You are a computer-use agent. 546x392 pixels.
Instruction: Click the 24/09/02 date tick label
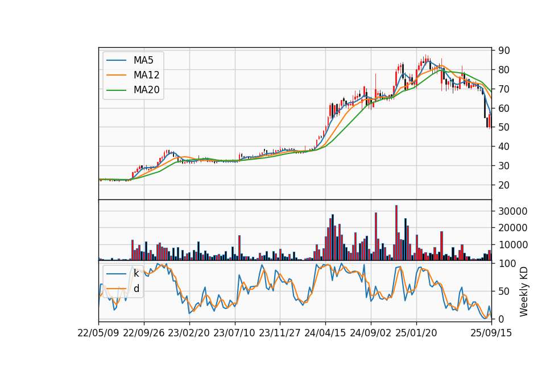point(370,333)
